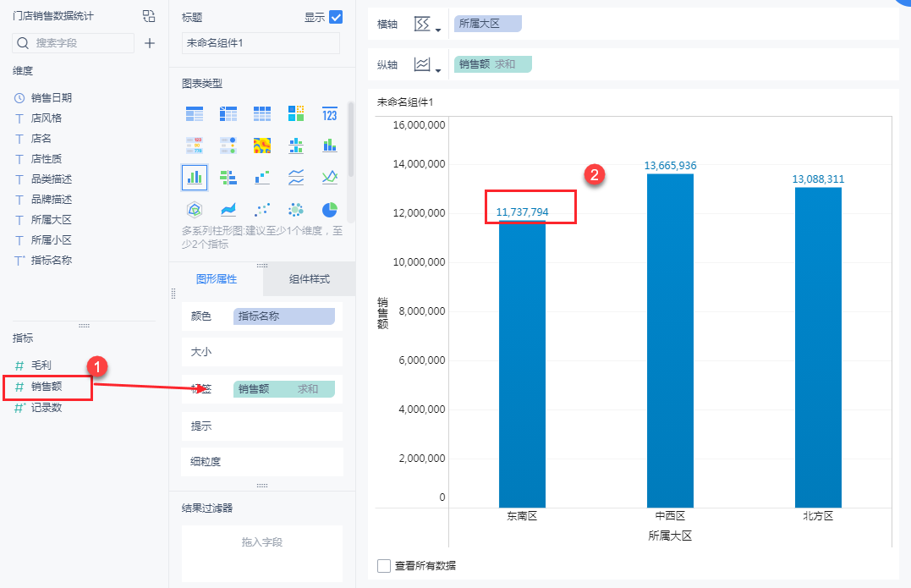Viewport: 911px width, 588px height.
Task: Click the 北方区 bar in the chart
Action: [818, 348]
